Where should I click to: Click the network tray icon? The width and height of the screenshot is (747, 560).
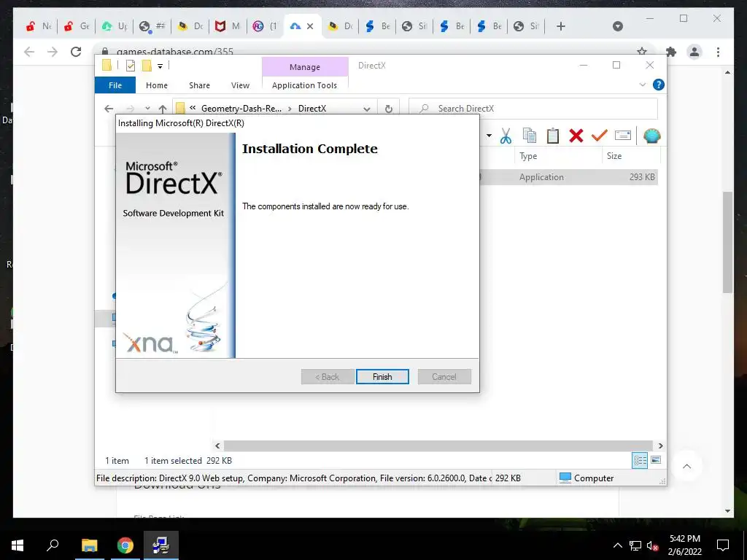point(635,545)
